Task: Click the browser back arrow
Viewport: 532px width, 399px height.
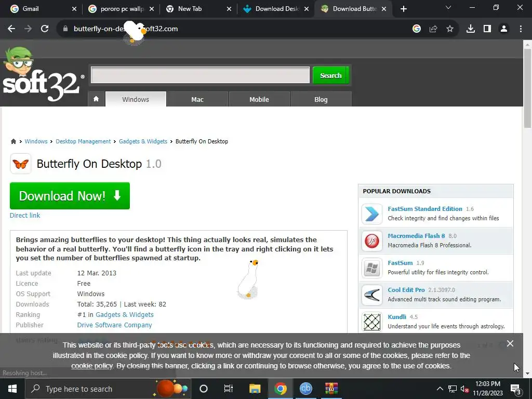Action: tap(11, 29)
